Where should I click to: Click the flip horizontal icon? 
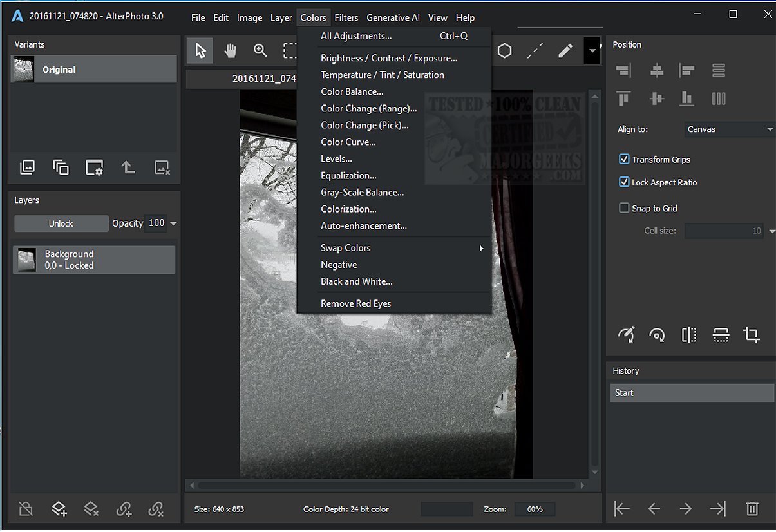688,334
